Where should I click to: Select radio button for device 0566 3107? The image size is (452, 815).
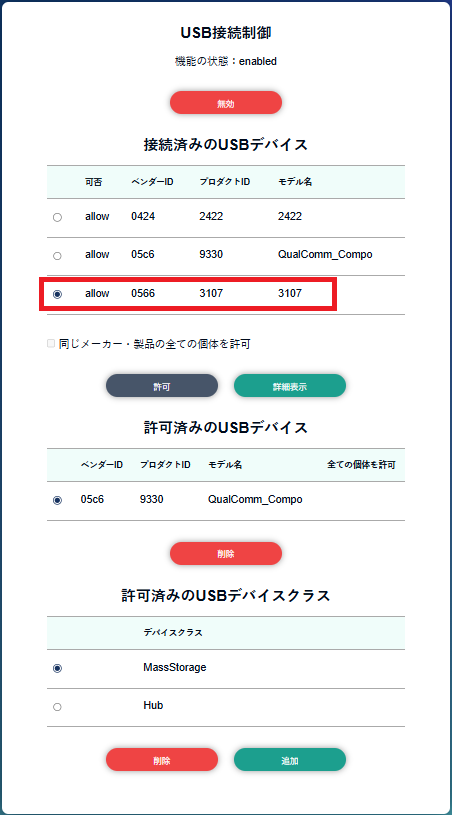click(57, 294)
